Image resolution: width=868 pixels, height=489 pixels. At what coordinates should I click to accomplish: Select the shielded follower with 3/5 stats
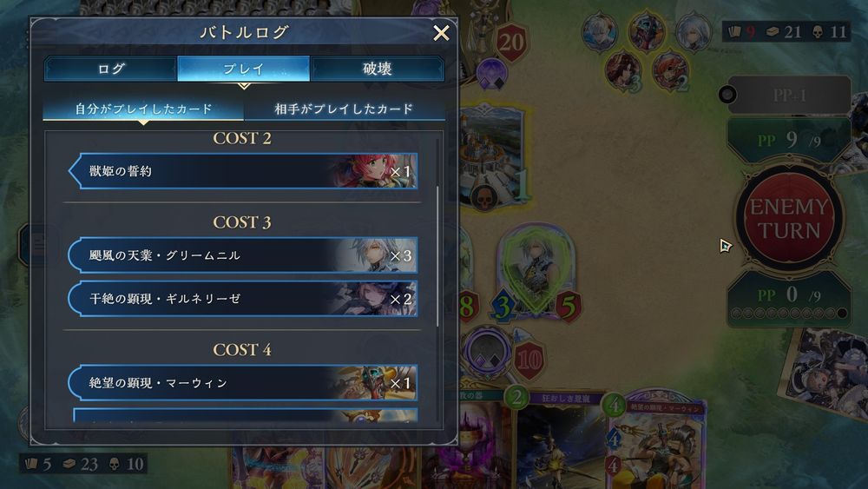(535, 274)
